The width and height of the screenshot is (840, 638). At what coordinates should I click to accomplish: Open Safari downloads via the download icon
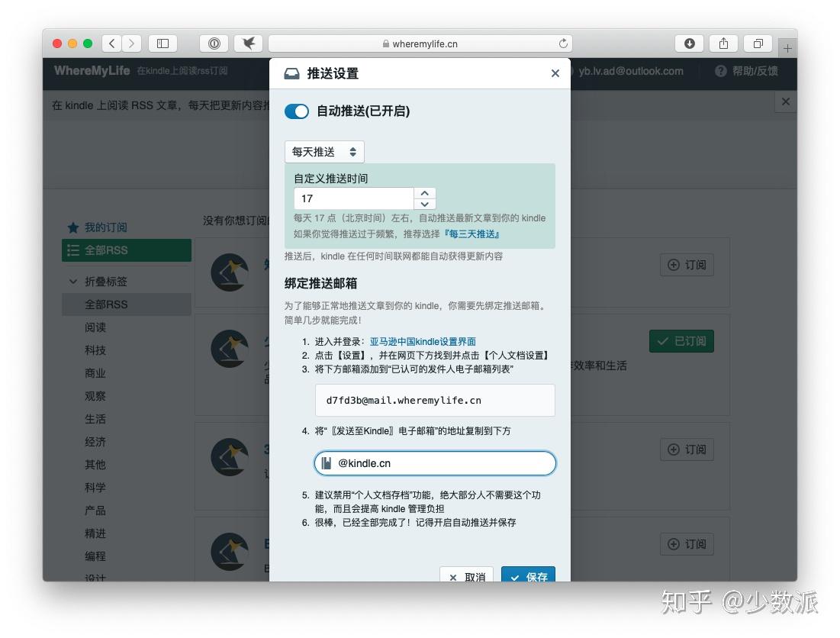click(x=689, y=43)
